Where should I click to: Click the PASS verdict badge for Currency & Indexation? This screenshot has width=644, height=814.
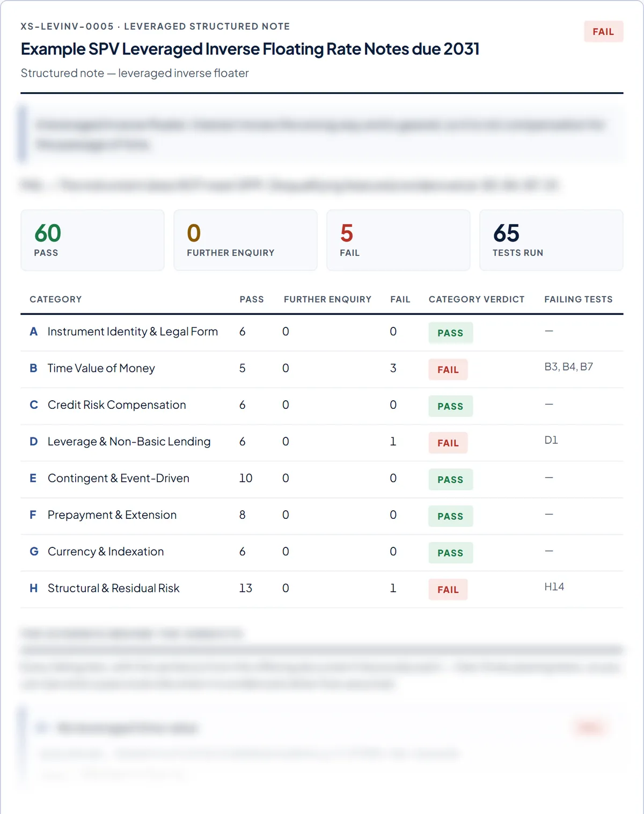tap(450, 553)
